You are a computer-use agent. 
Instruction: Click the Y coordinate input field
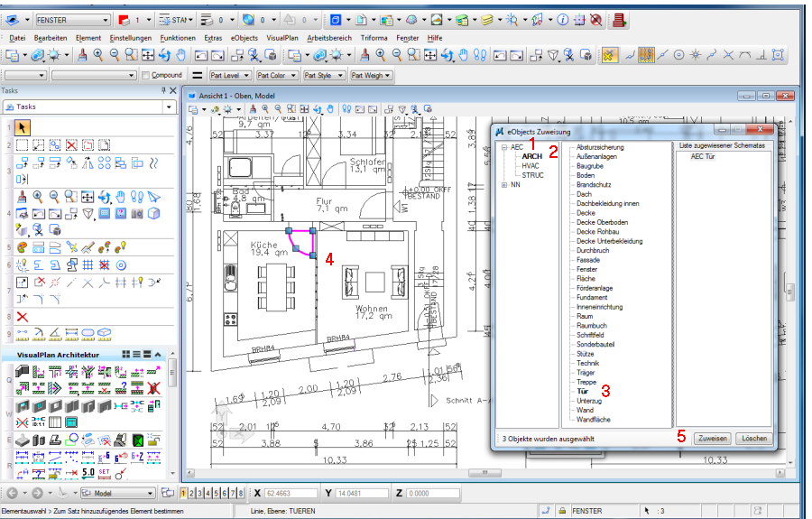click(x=362, y=494)
